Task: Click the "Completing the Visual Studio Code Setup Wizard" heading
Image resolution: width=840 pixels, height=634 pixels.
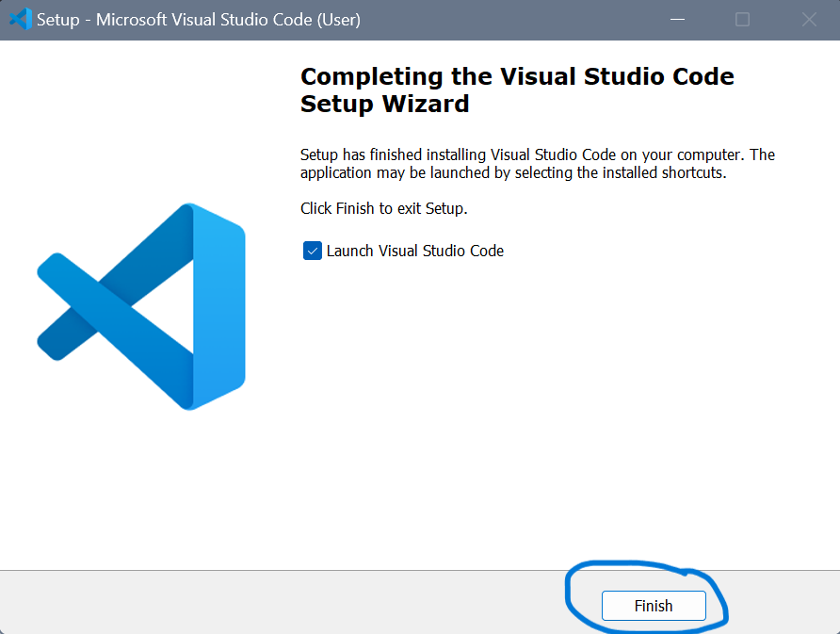Action: tap(517, 90)
